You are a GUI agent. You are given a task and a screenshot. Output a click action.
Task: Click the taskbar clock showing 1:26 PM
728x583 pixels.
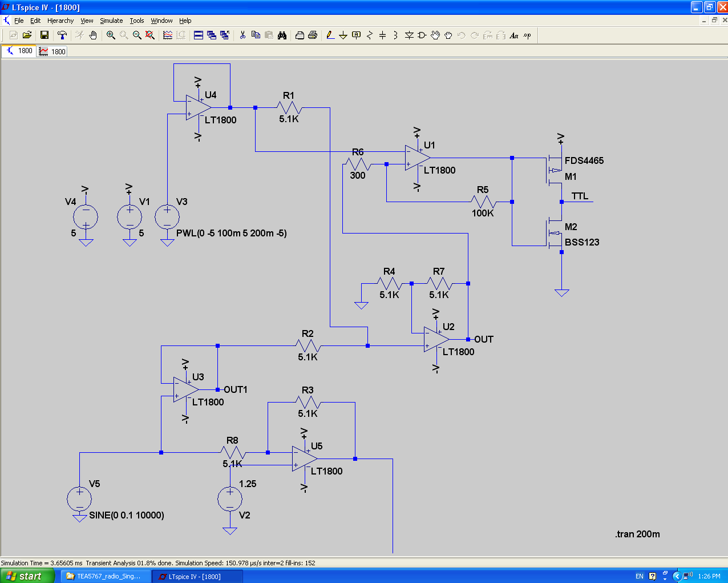(709, 576)
